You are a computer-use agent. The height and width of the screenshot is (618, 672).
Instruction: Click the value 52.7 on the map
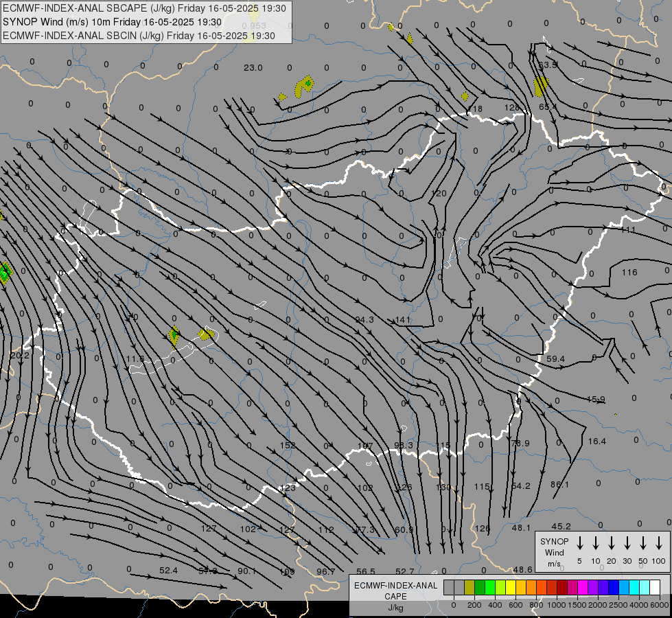(x=405, y=571)
